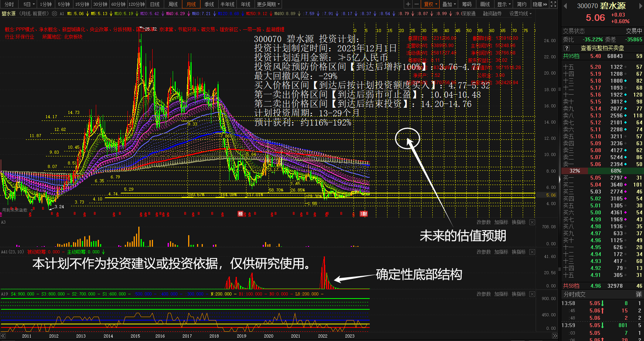
Task: Select 60分钟 period
Action: coord(118,4)
